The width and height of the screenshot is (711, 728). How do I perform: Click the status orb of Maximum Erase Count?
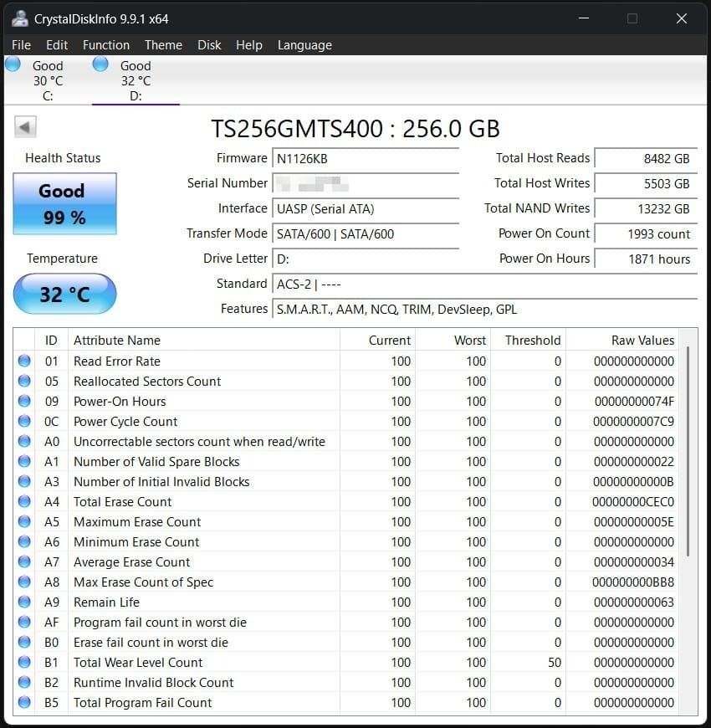(x=24, y=521)
